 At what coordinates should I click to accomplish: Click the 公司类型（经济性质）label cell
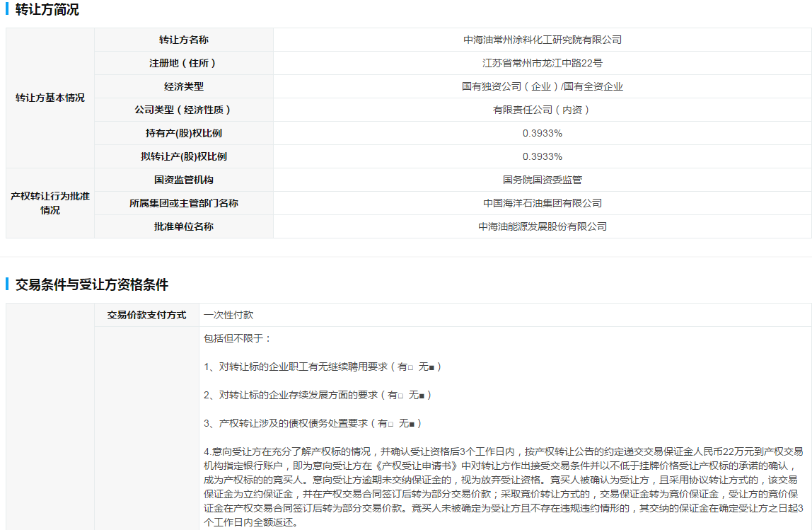184,110
